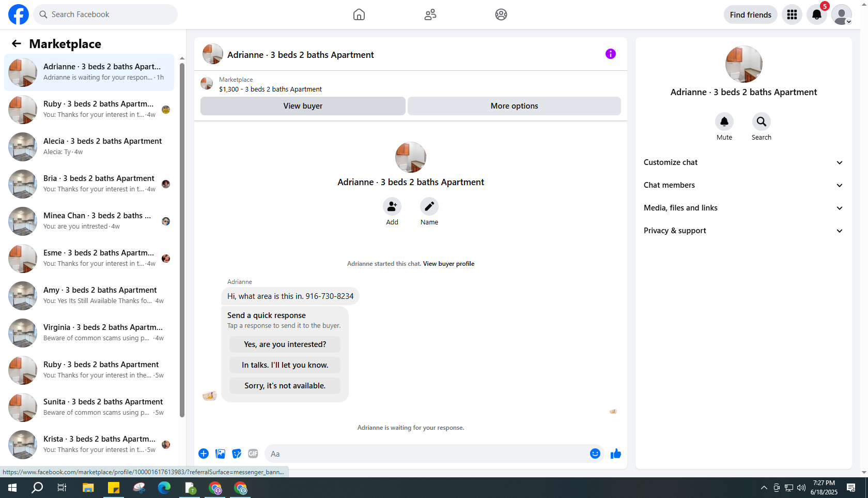Open File Explorer from taskbar
The width and height of the screenshot is (868, 498).
point(88,488)
